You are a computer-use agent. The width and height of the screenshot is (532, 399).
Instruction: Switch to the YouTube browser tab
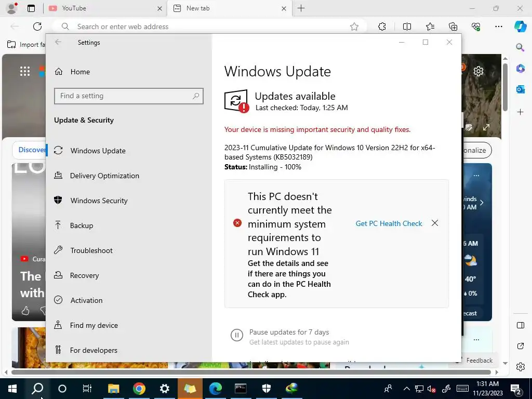[x=105, y=8]
